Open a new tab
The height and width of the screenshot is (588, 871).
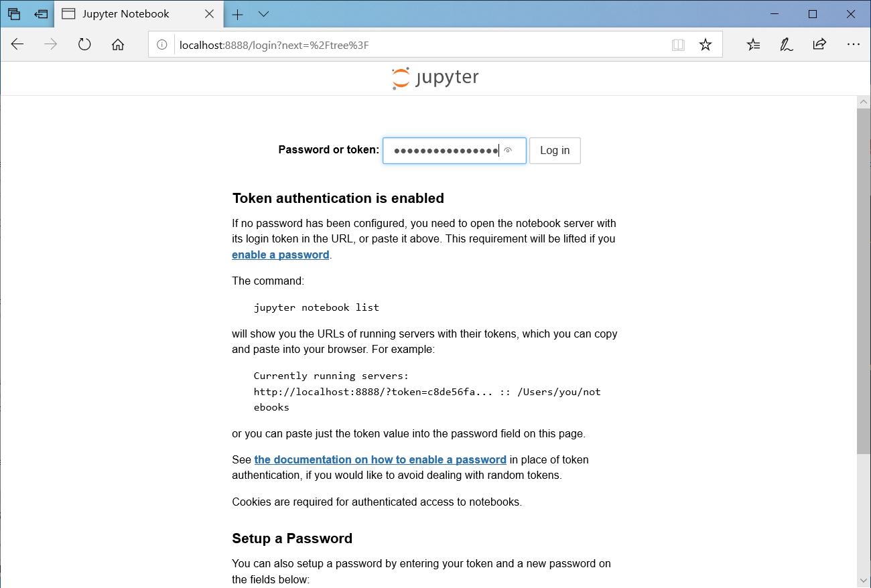pos(237,14)
